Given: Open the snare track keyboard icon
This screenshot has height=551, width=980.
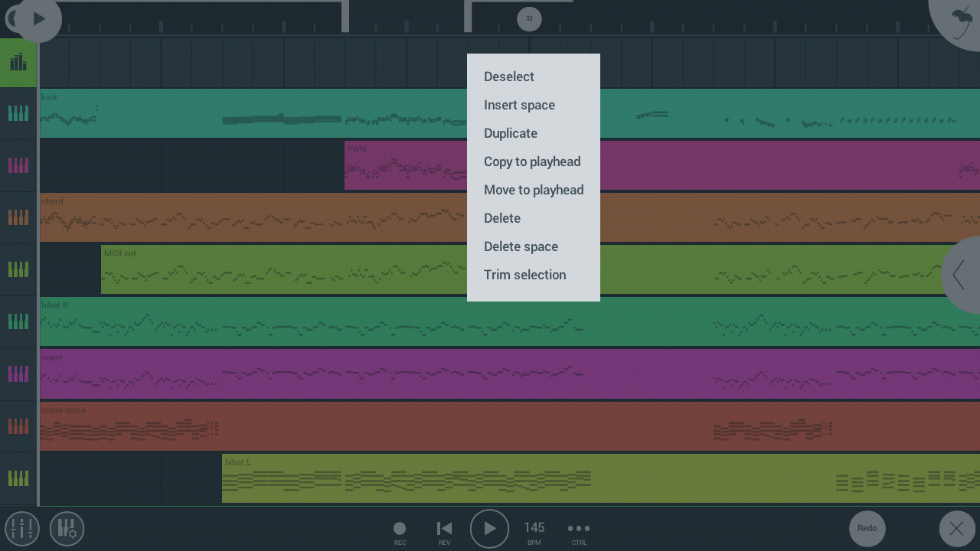Looking at the screenshot, I should point(18,373).
